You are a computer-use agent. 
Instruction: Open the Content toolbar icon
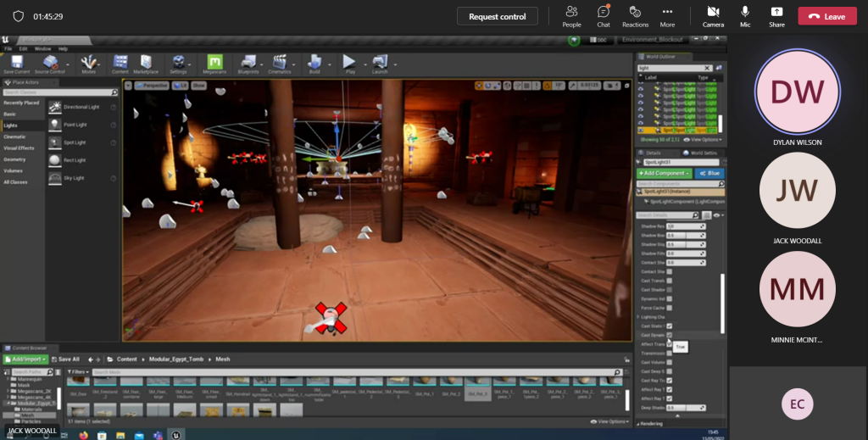[x=120, y=64]
